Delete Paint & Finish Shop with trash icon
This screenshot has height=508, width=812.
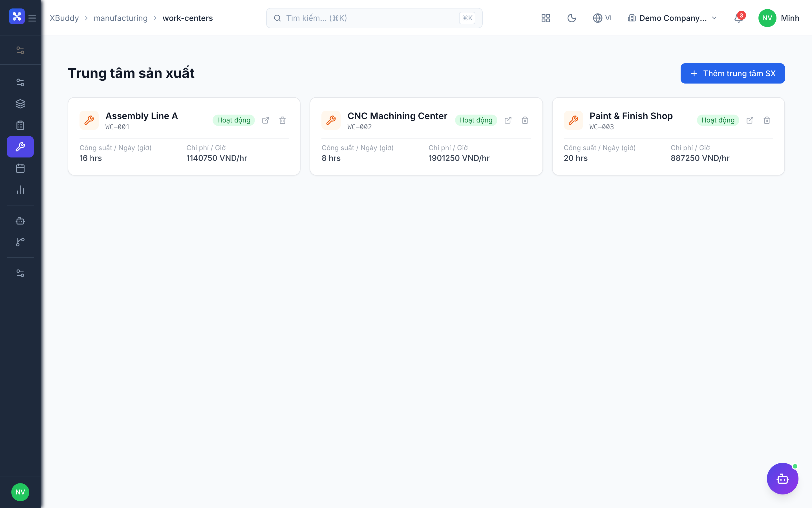click(x=767, y=120)
